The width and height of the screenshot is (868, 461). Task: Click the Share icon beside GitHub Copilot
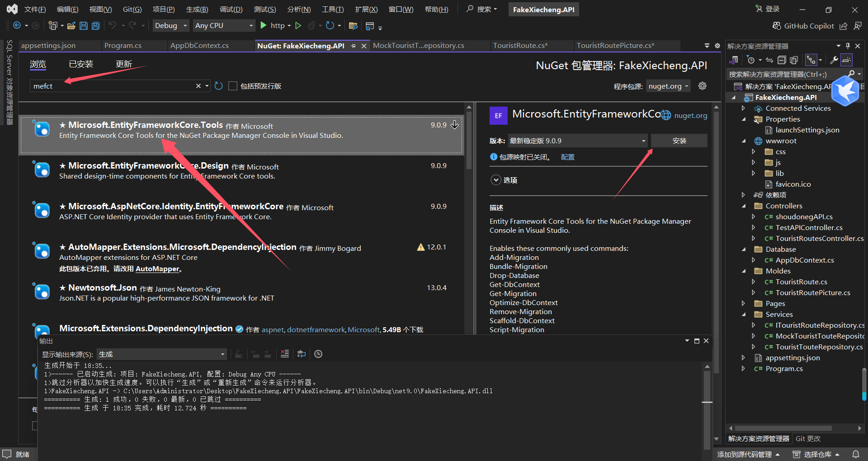click(844, 26)
